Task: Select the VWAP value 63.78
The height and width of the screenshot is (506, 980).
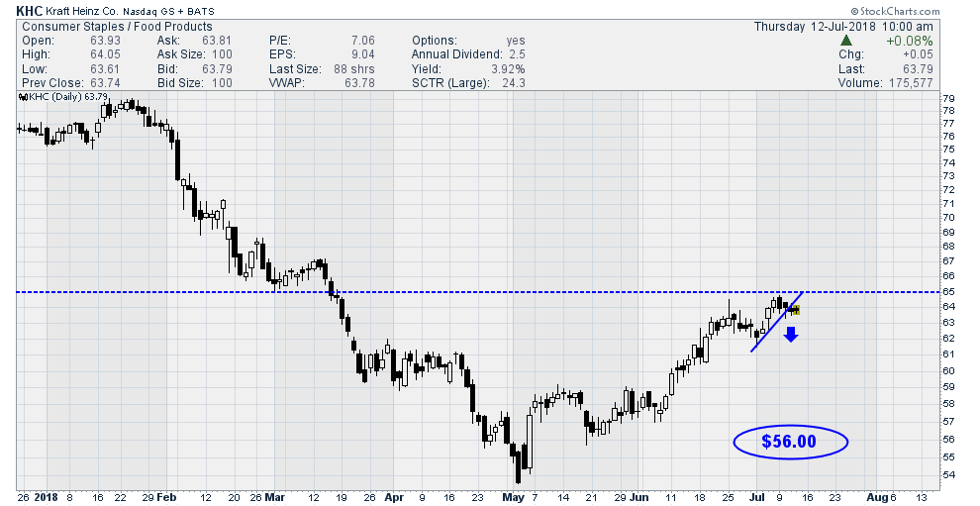Action: tap(359, 82)
